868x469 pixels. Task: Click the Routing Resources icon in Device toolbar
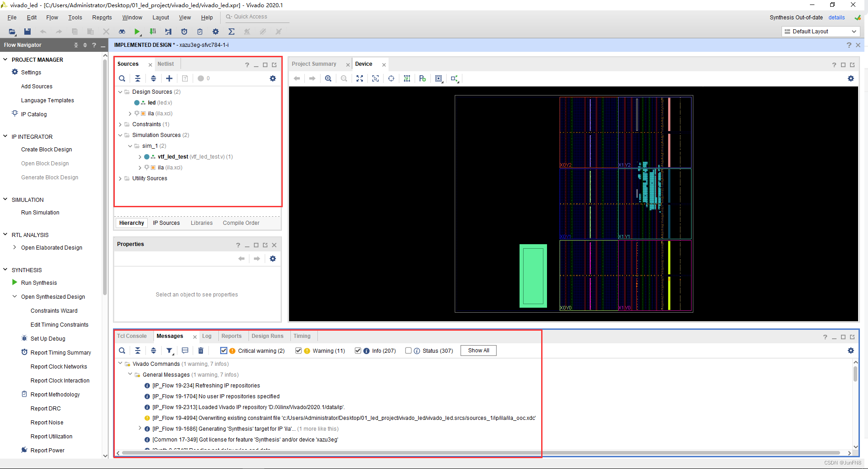[x=407, y=78]
